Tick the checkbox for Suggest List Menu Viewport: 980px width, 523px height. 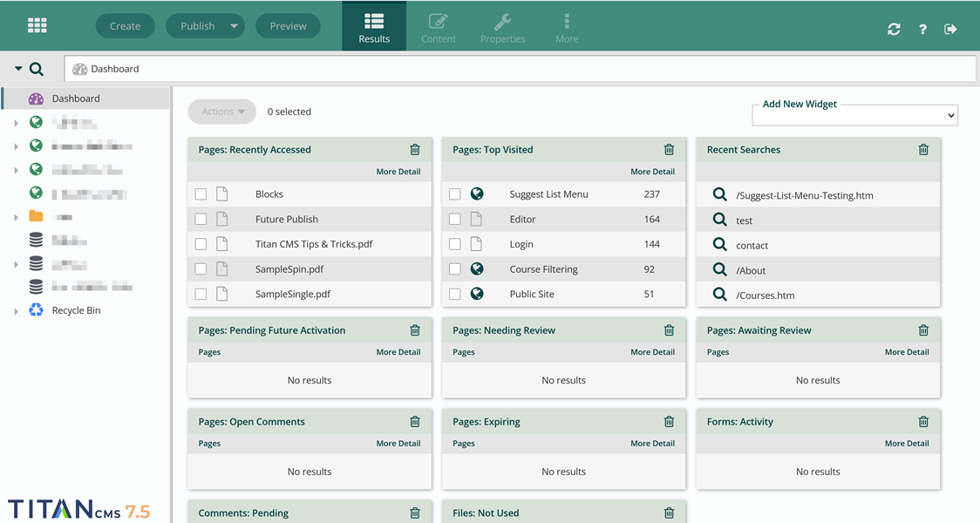[455, 194]
